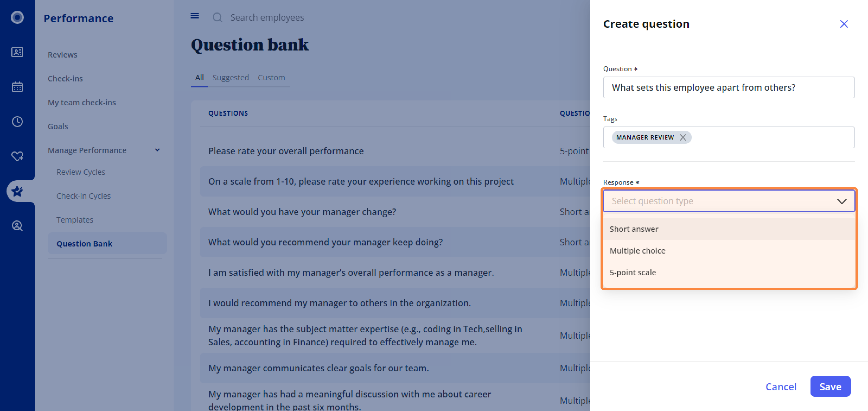Open Check-in Cycles
Image resolution: width=868 pixels, height=411 pixels.
coord(83,196)
